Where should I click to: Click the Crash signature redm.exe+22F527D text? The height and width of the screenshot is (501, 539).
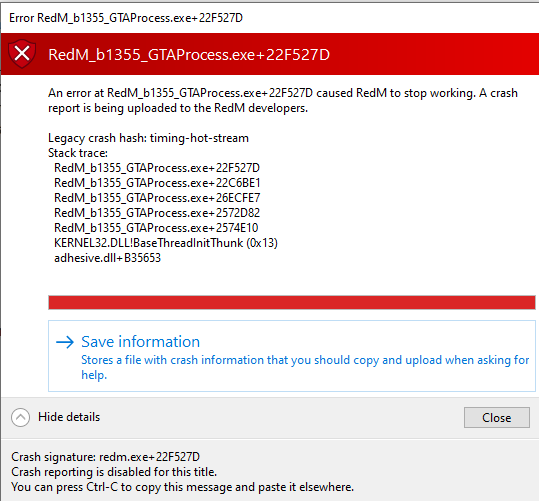[105, 457]
